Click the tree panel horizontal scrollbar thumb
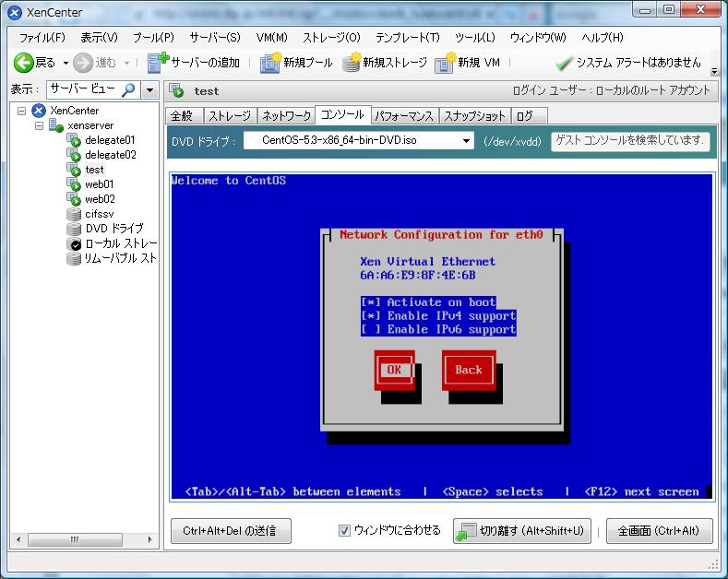Screen dimensions: 728x579 [x=75, y=539]
